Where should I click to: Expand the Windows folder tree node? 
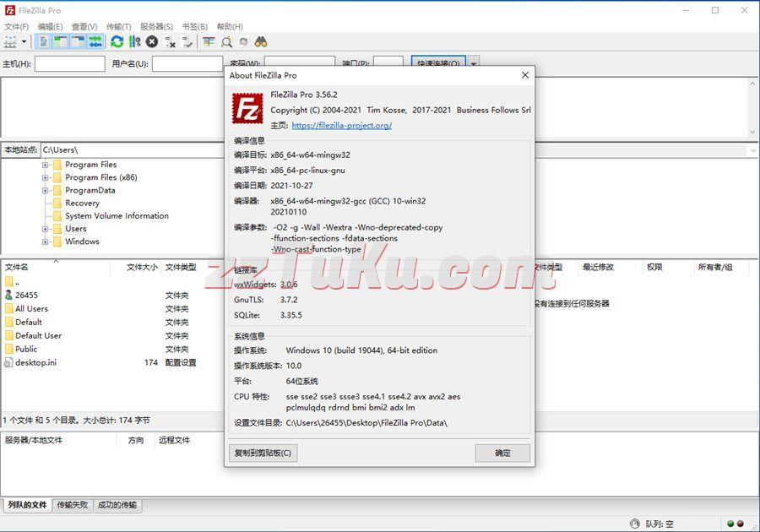click(x=46, y=242)
